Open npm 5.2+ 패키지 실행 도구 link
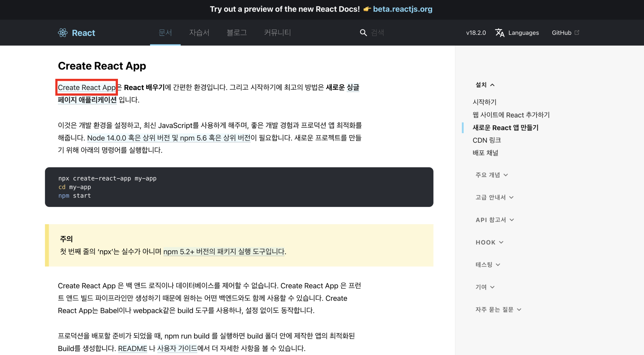Image resolution: width=644 pixels, height=355 pixels. tap(224, 252)
